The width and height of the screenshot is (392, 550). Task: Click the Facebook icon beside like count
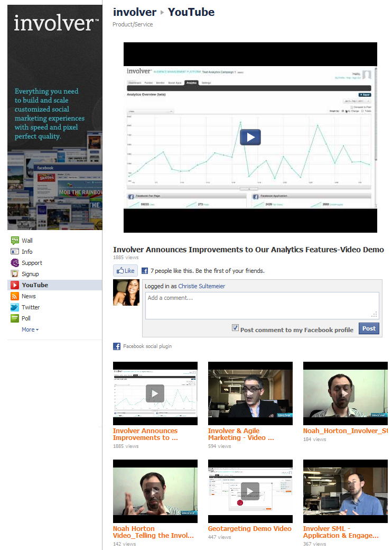coord(145,271)
